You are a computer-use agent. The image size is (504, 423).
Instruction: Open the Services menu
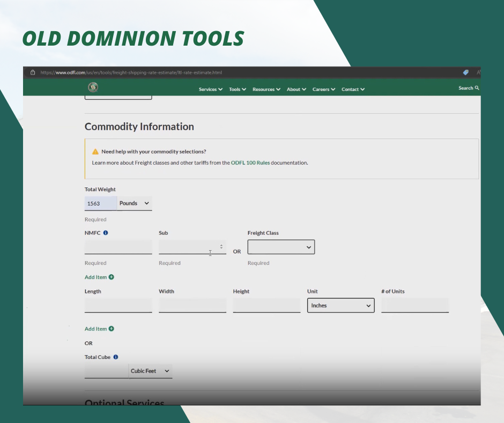point(211,89)
